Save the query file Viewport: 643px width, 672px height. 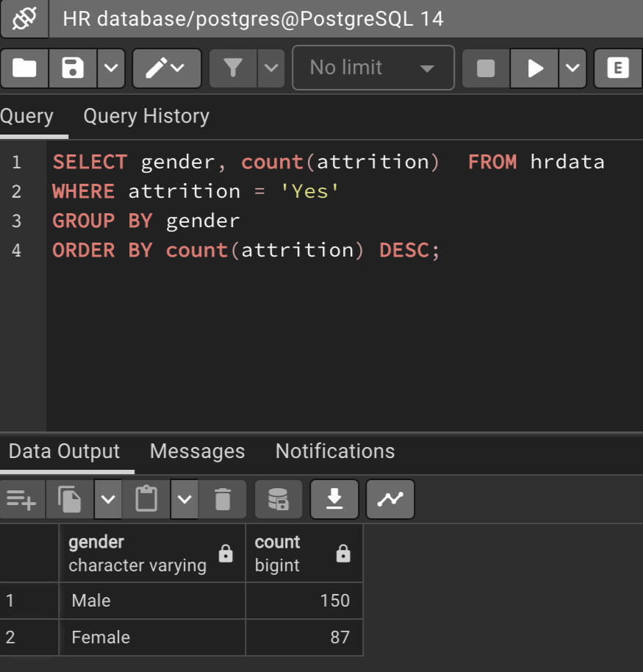[73, 68]
